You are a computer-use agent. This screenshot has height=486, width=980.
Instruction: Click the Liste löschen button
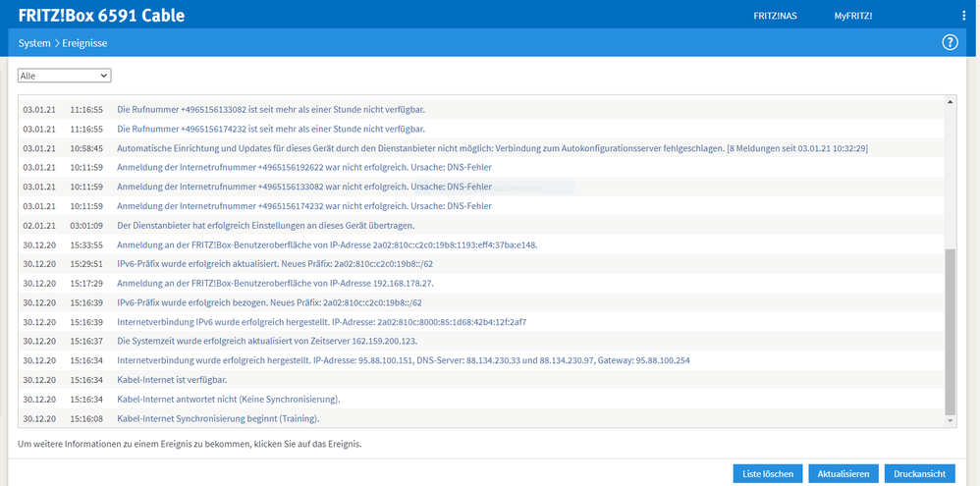(x=768, y=473)
